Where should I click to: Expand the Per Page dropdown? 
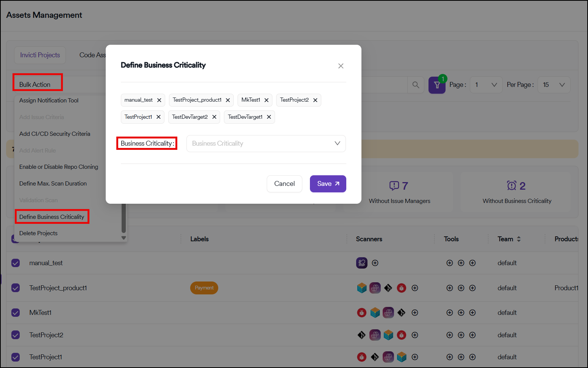click(554, 85)
